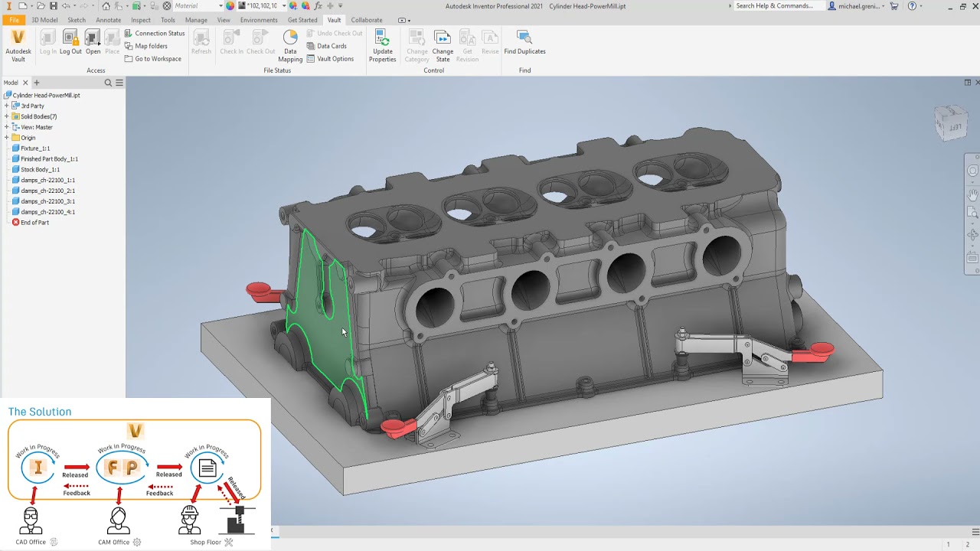Viewport: 980px width, 551px height.
Task: Click the New file icon in quick access toolbar
Action: click(22, 6)
